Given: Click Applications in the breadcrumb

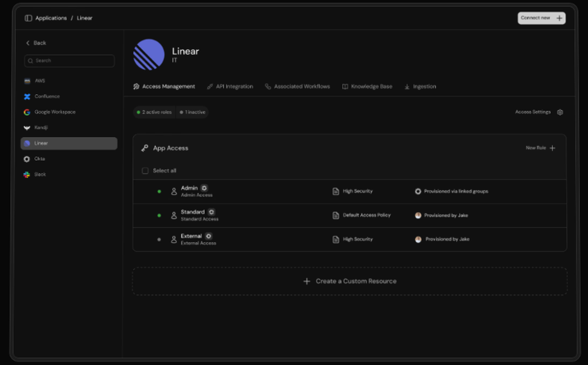Looking at the screenshot, I should pos(51,18).
